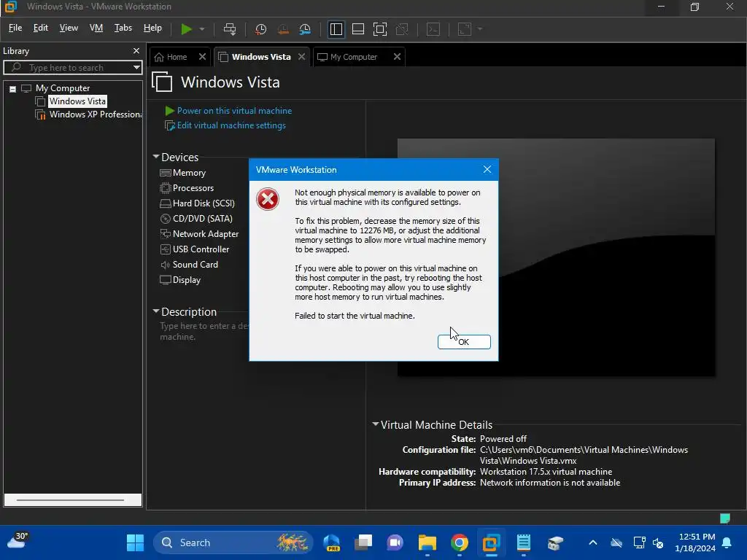Click the status bar message icon

click(x=724, y=518)
